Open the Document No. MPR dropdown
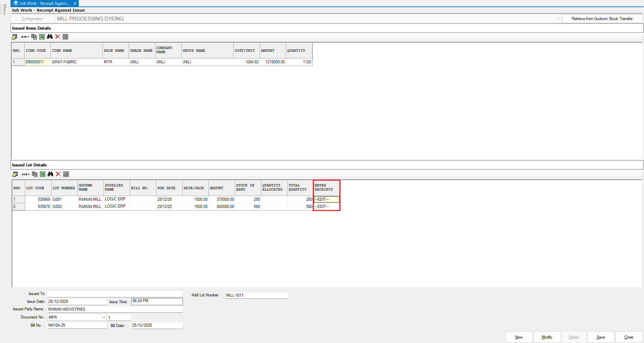This screenshot has height=343, width=644. click(x=104, y=317)
